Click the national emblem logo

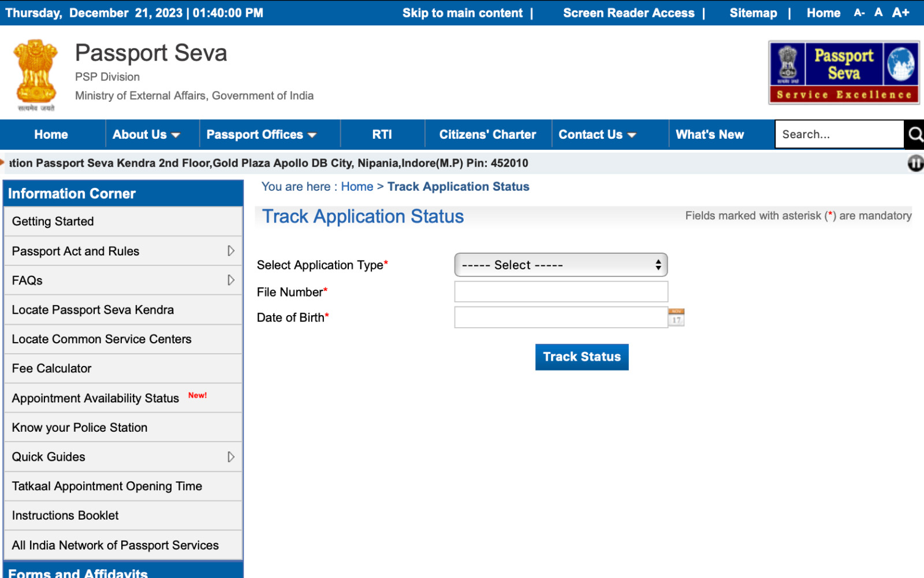(36, 69)
